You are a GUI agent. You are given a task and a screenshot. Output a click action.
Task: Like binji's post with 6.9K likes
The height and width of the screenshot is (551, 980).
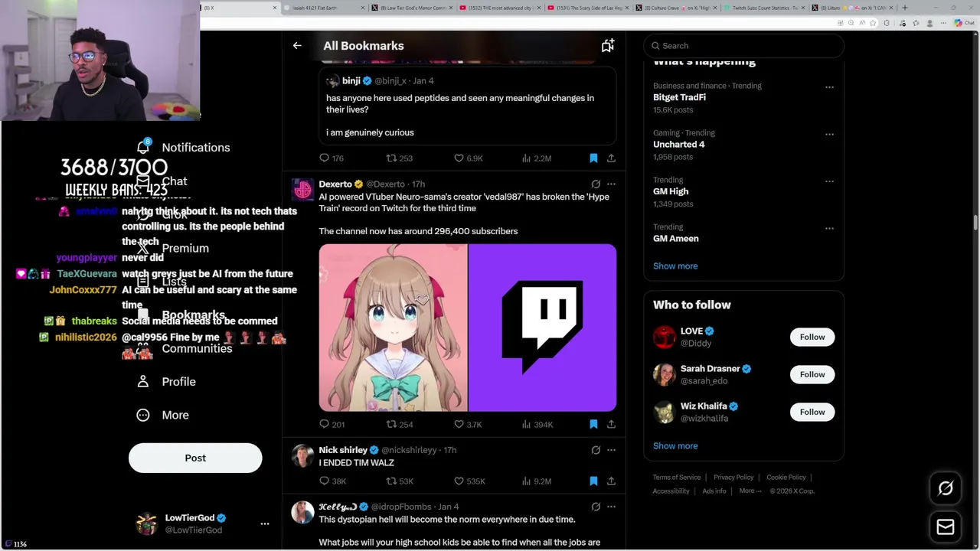point(468,158)
